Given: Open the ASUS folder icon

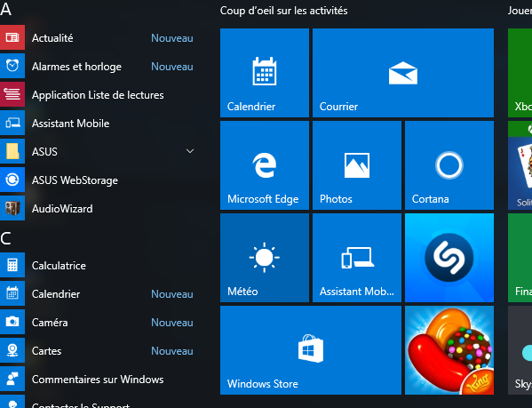Looking at the screenshot, I should (12, 151).
